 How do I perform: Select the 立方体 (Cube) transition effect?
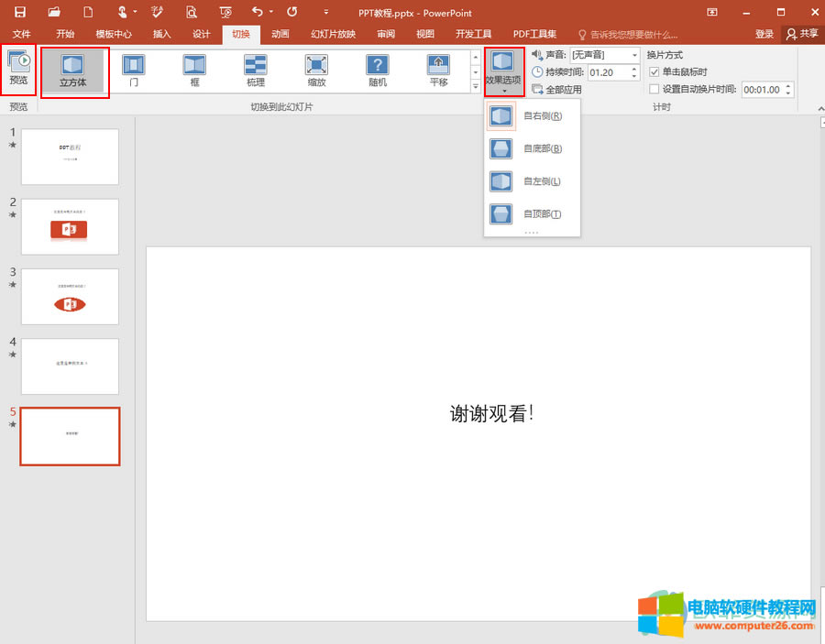74,71
